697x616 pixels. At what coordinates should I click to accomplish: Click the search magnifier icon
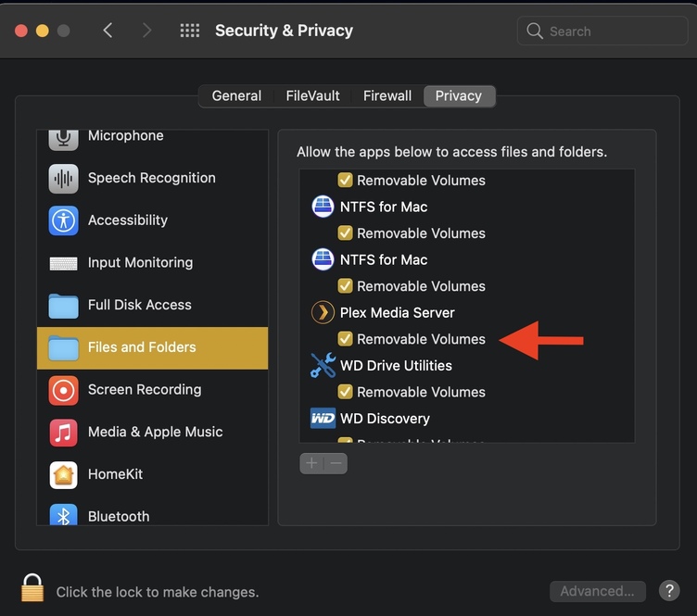pos(534,31)
